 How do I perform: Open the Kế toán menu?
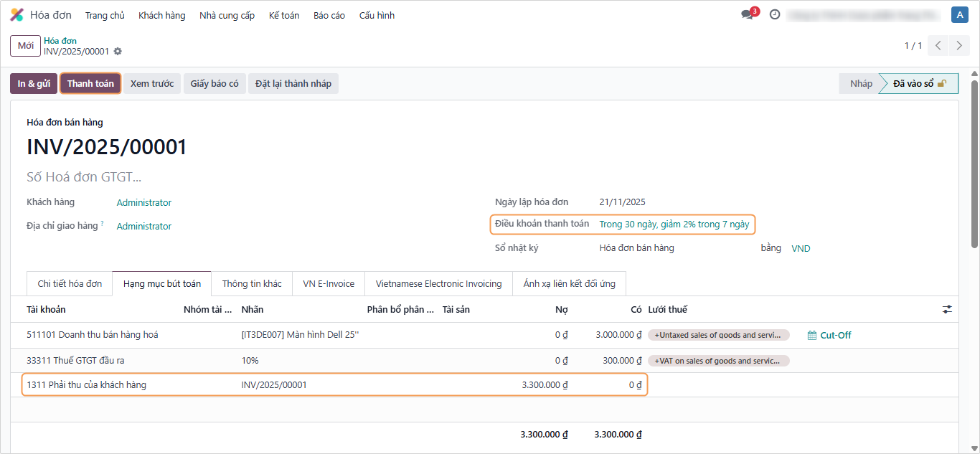tap(284, 15)
